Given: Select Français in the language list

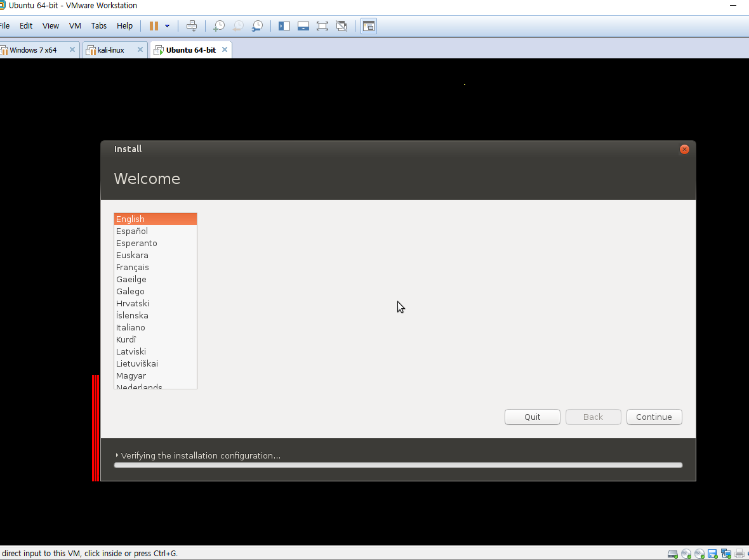Looking at the screenshot, I should pyautogui.click(x=156, y=268).
